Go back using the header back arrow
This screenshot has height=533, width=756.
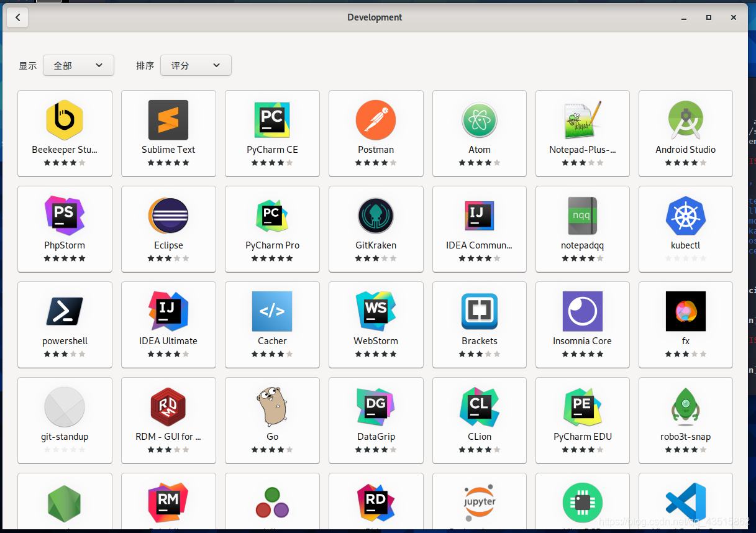17,17
